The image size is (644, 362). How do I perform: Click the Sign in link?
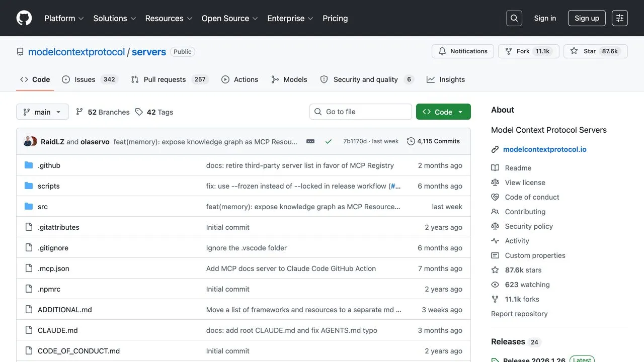(x=545, y=18)
